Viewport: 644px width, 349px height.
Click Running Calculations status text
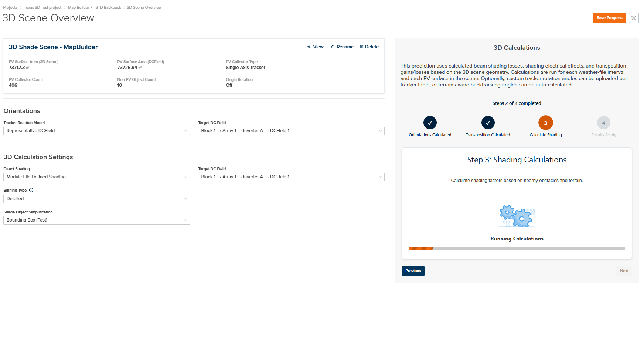[517, 239]
